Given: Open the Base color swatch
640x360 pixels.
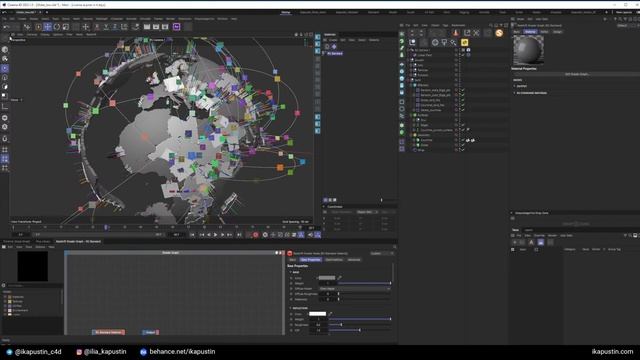Looking at the screenshot, I should [327, 278].
